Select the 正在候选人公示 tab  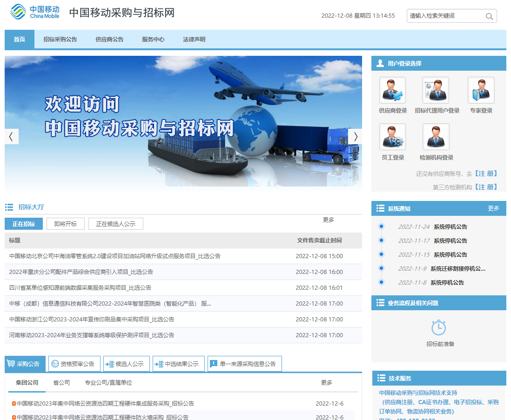(116, 224)
